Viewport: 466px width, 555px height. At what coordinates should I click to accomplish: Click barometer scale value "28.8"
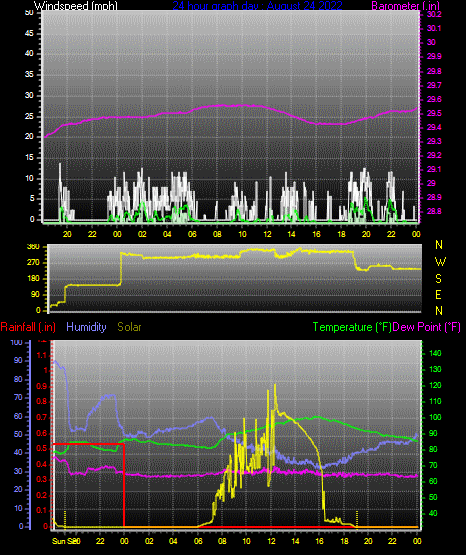pyautogui.click(x=434, y=211)
